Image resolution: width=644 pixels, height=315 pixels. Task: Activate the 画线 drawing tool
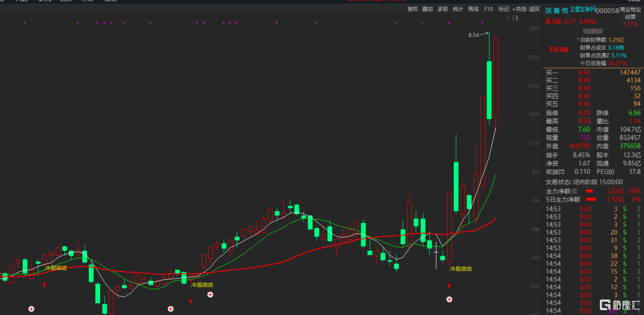click(x=473, y=9)
